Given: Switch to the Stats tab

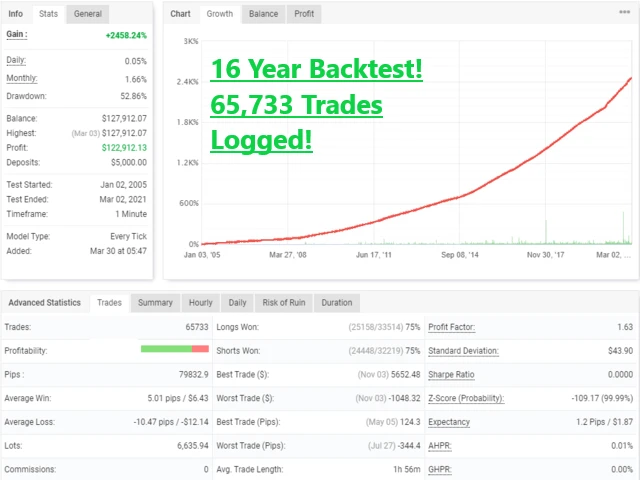Looking at the screenshot, I should (48, 14).
